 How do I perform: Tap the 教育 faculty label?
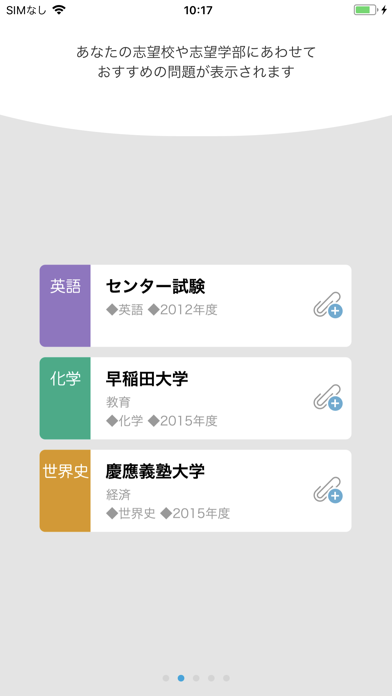click(119, 403)
